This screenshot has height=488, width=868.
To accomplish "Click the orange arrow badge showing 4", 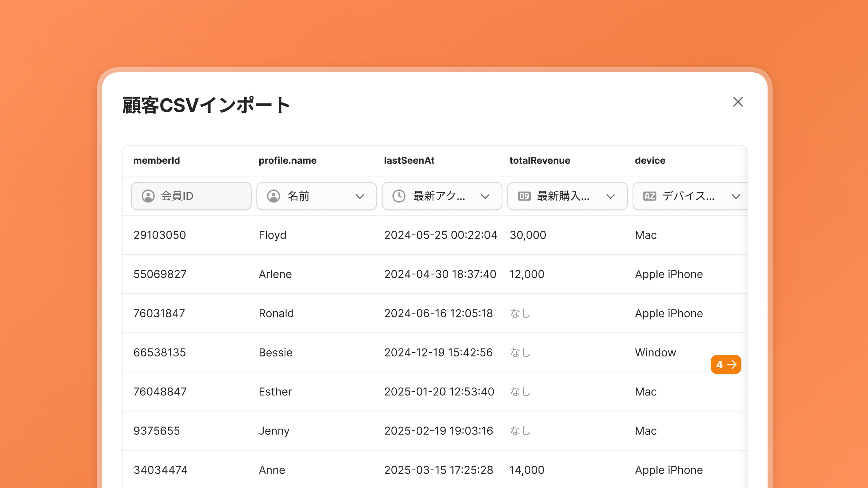I will point(726,364).
